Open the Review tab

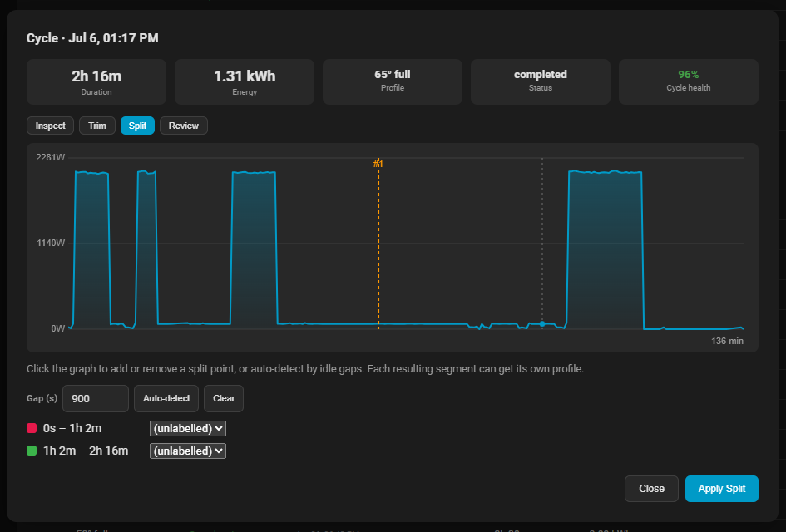tap(184, 126)
